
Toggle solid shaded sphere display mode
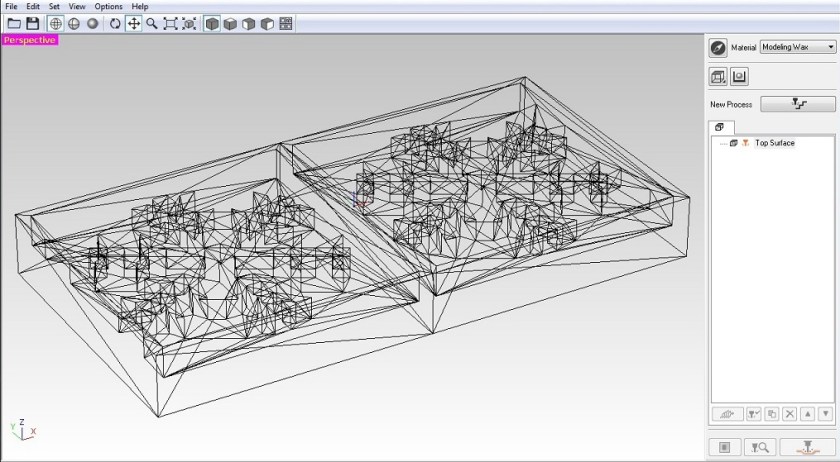point(92,23)
